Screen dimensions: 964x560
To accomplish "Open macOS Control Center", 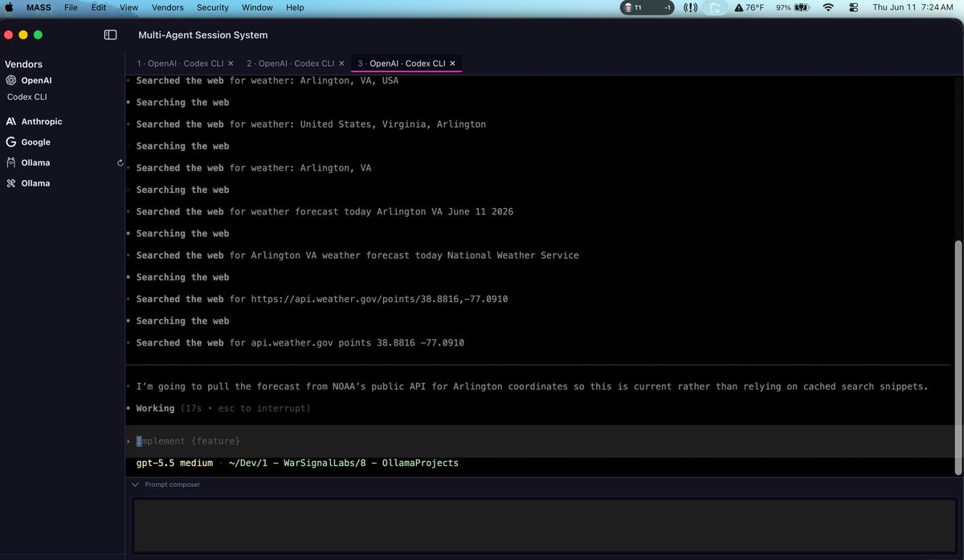I will [x=855, y=7].
